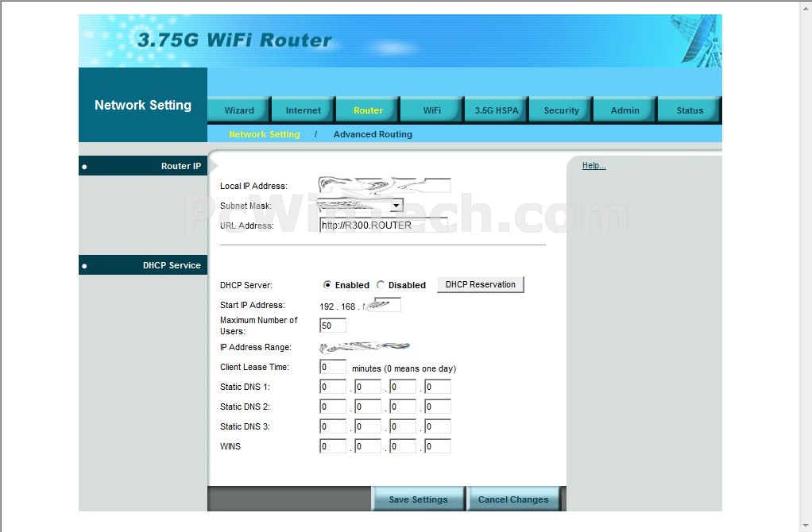
Task: Click the fourth octet of Static DNS 2
Action: [438, 407]
